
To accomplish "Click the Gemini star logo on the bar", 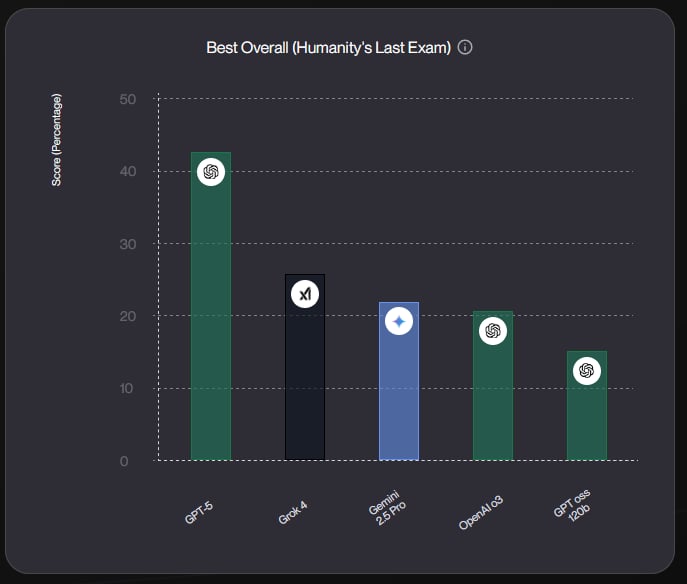I will [399, 322].
